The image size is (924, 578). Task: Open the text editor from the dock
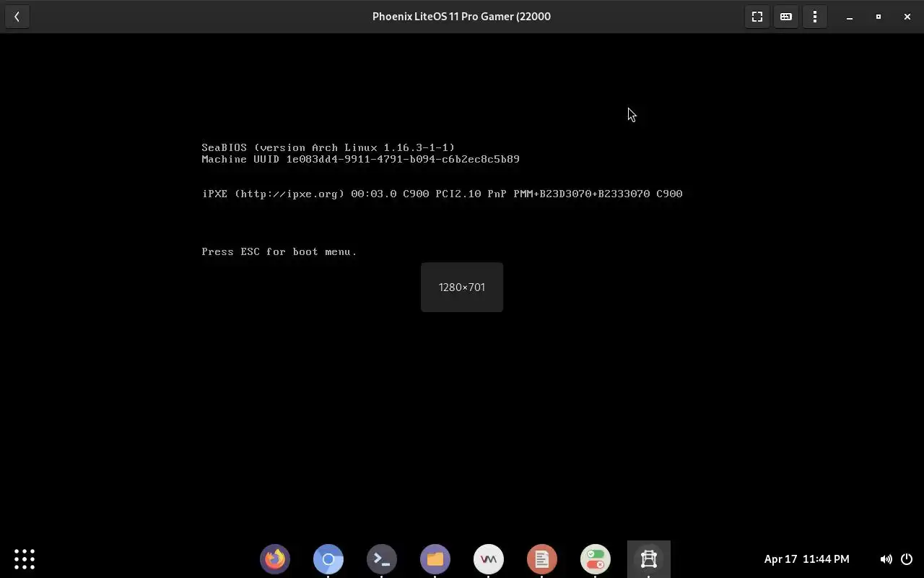point(542,559)
